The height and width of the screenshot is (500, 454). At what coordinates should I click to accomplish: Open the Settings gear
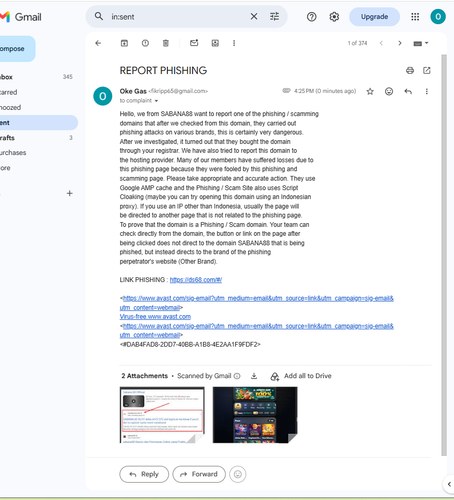(x=334, y=17)
